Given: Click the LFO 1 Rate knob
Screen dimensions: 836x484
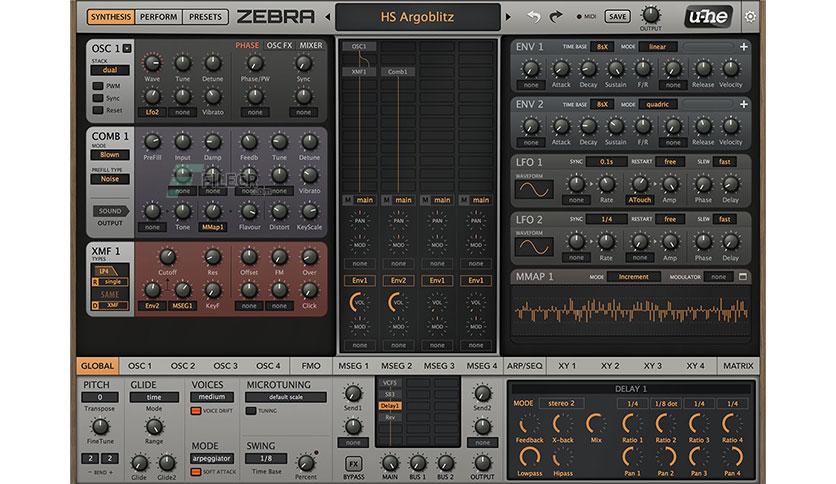Looking at the screenshot, I should click(x=606, y=184).
